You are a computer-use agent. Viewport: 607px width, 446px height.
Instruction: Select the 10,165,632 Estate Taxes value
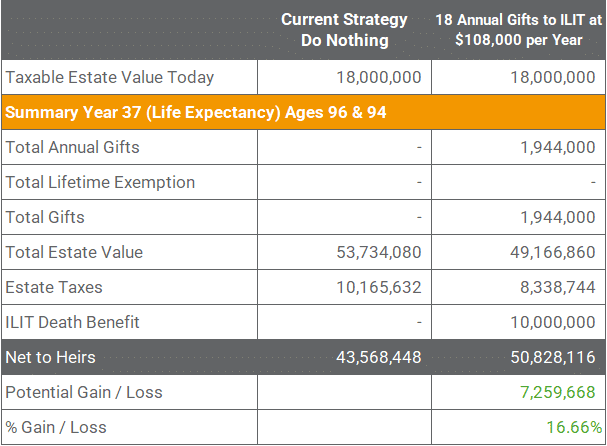(x=379, y=287)
